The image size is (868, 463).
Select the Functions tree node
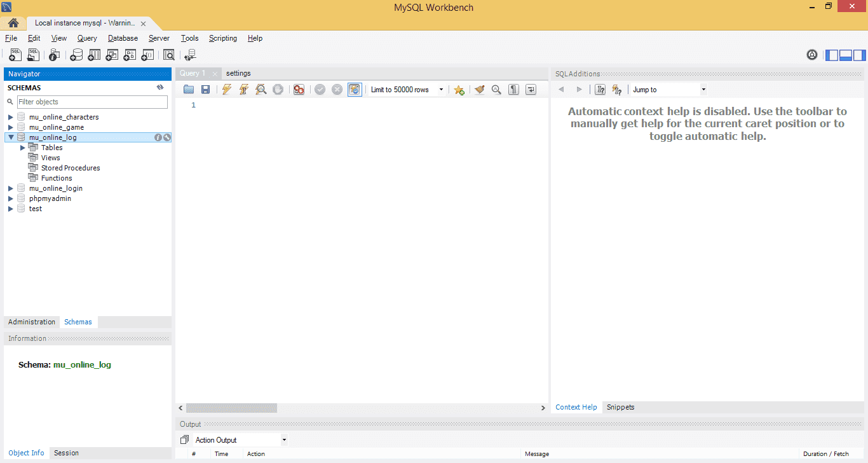pyautogui.click(x=57, y=178)
